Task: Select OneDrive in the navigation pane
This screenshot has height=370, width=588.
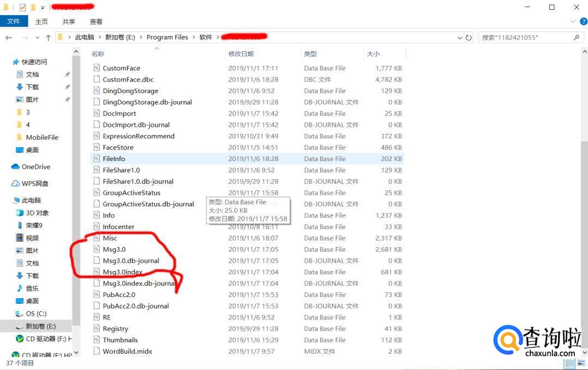Action: [x=36, y=166]
